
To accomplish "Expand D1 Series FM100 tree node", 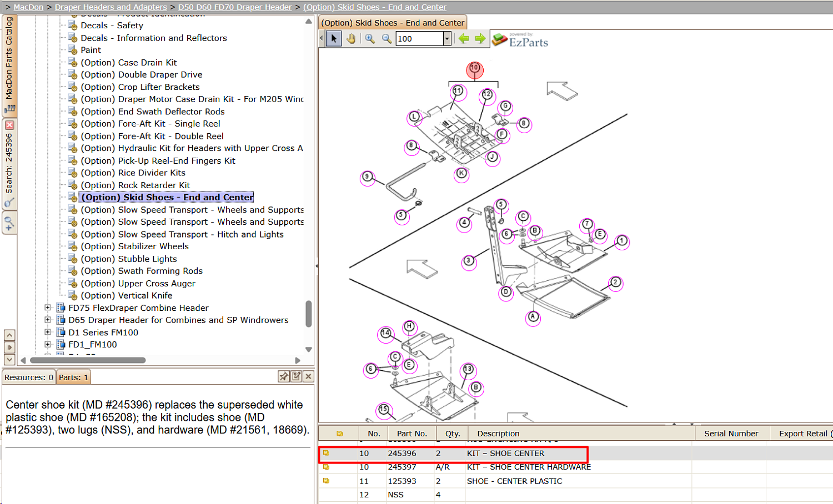I will pos(48,332).
